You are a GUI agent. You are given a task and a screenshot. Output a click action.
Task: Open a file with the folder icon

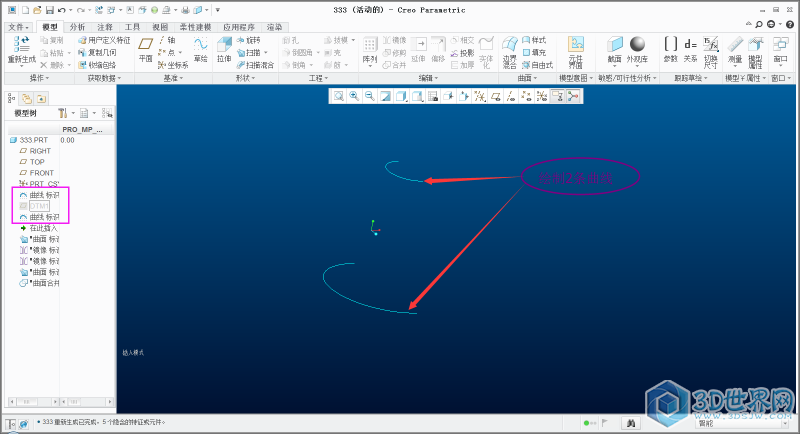click(37, 10)
